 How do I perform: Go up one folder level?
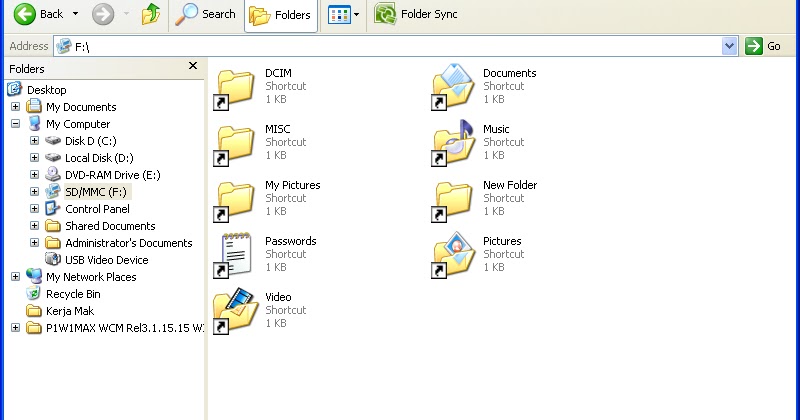coord(151,14)
